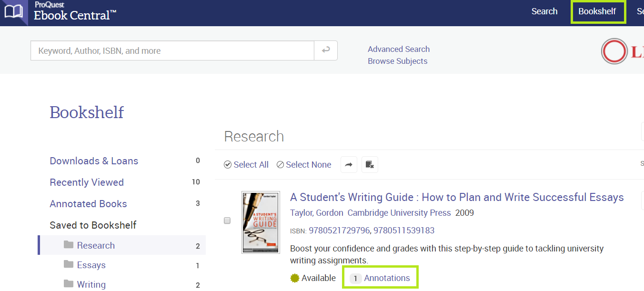Viewport: 644px width, 291px height.
Task: Open Annotated Books list
Action: pyautogui.click(x=88, y=204)
